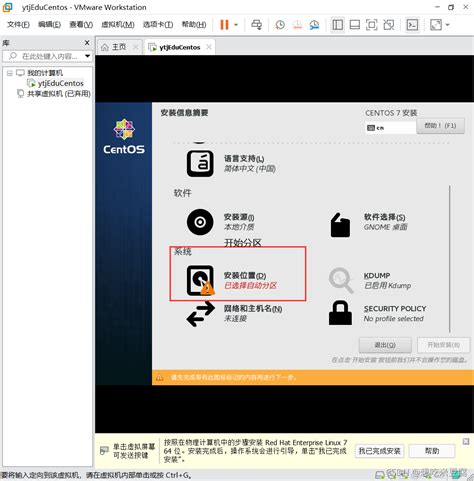This screenshot has height=481, width=474.
Task: Open 语言支持(L) language icon
Action: 200,163
